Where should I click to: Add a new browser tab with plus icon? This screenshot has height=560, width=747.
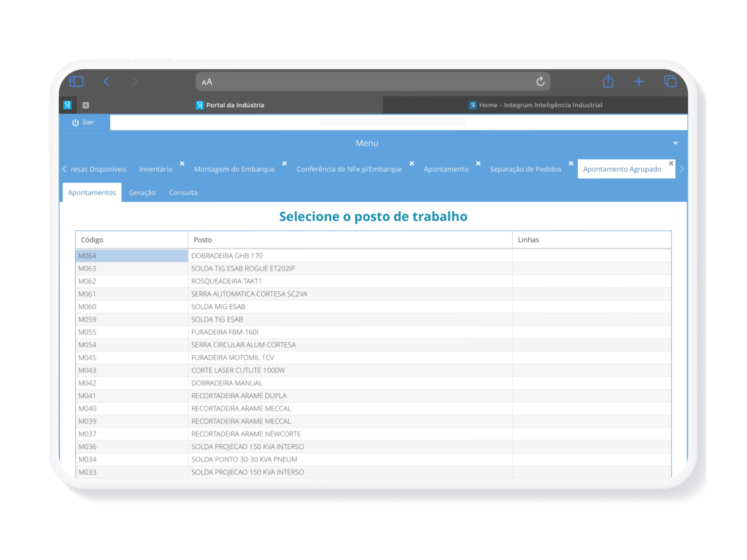tap(638, 82)
